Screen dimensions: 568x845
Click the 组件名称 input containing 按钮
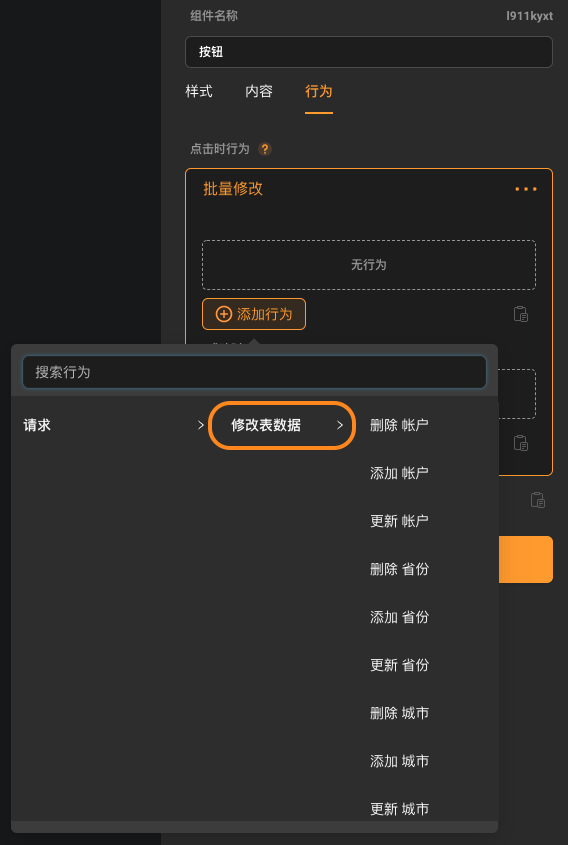[x=369, y=52]
